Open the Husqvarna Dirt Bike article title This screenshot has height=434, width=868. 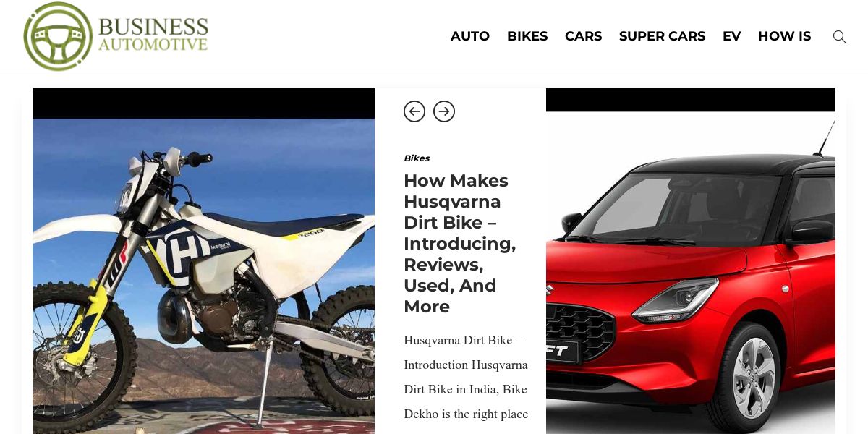click(x=460, y=244)
